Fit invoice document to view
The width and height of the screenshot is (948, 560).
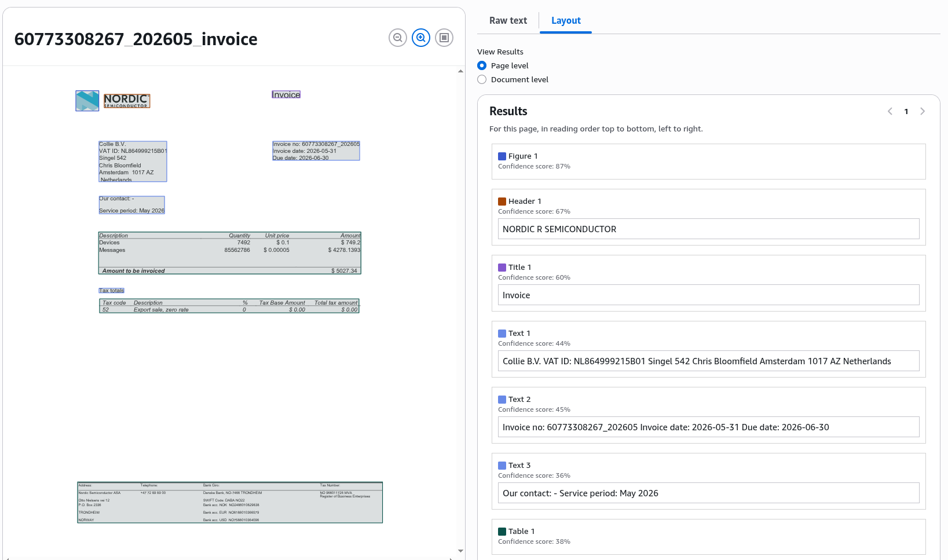click(444, 38)
